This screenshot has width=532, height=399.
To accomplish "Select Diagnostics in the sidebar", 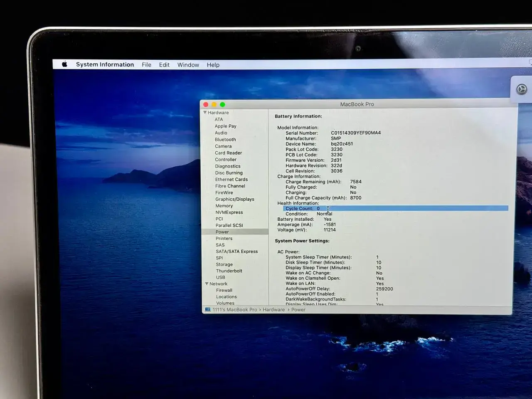I will coord(228,166).
